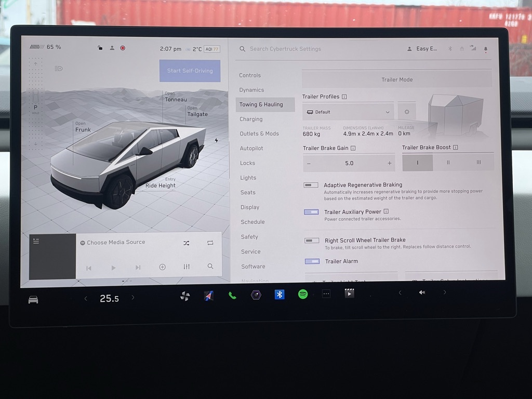
Task: Click the trailer profile gear settings icon
Action: pos(407,112)
